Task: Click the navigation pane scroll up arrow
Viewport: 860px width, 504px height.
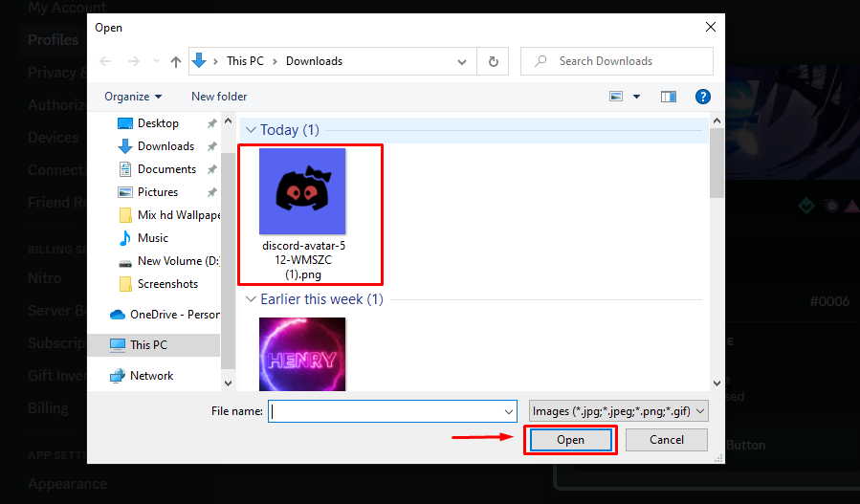Action: click(x=229, y=121)
